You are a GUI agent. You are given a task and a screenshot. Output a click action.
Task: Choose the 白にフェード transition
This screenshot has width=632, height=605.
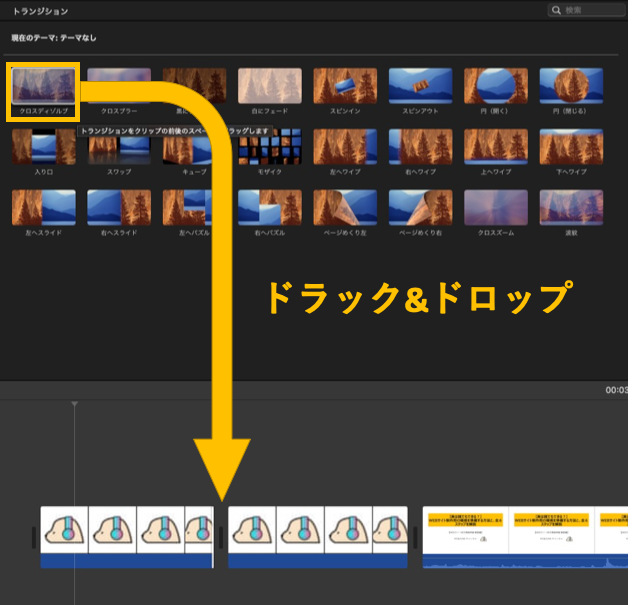270,85
